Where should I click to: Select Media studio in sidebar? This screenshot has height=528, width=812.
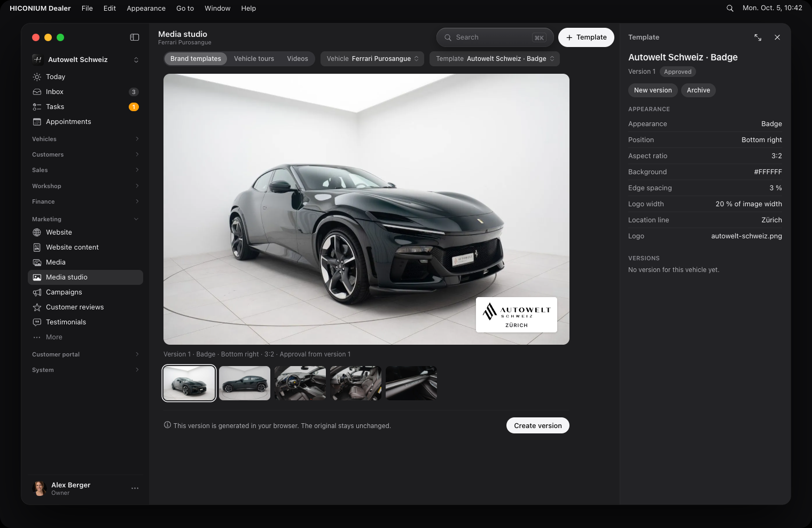85,277
